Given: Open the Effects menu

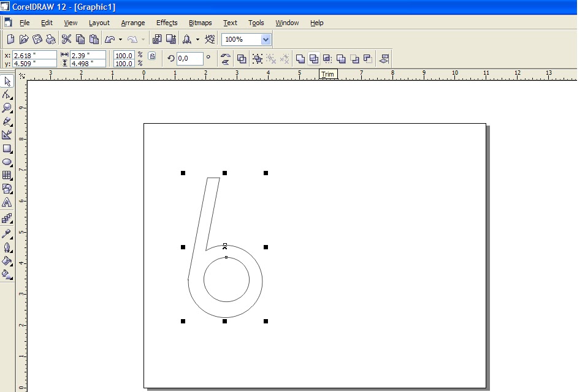Looking at the screenshot, I should click(x=167, y=23).
